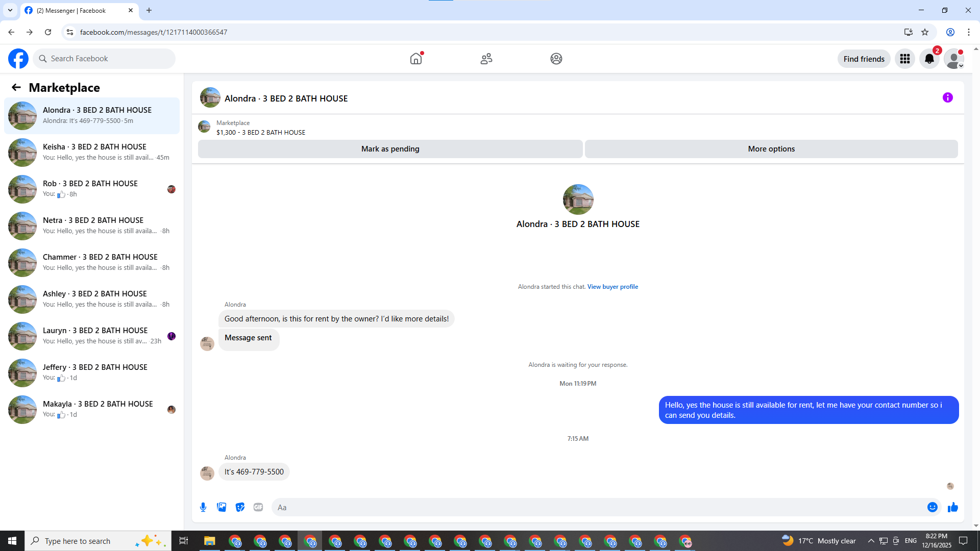980x551 pixels.
Task: Choose a GIF
Action: tap(258, 507)
